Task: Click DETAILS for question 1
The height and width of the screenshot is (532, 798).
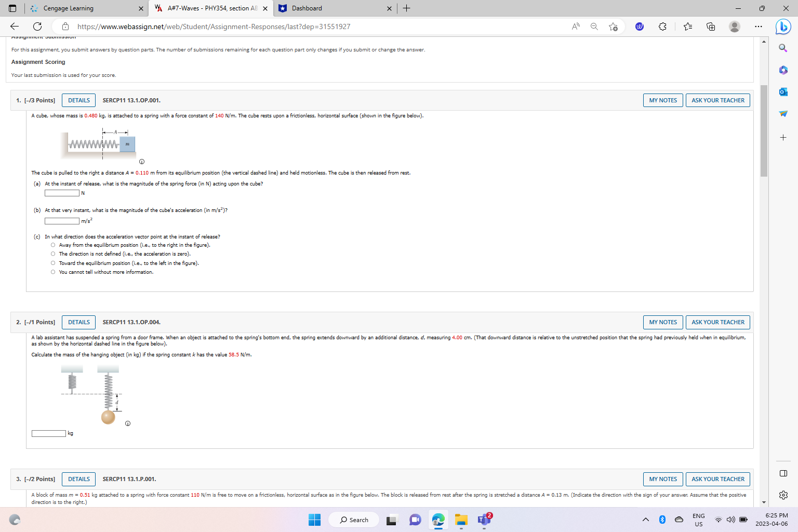Action: pos(78,100)
